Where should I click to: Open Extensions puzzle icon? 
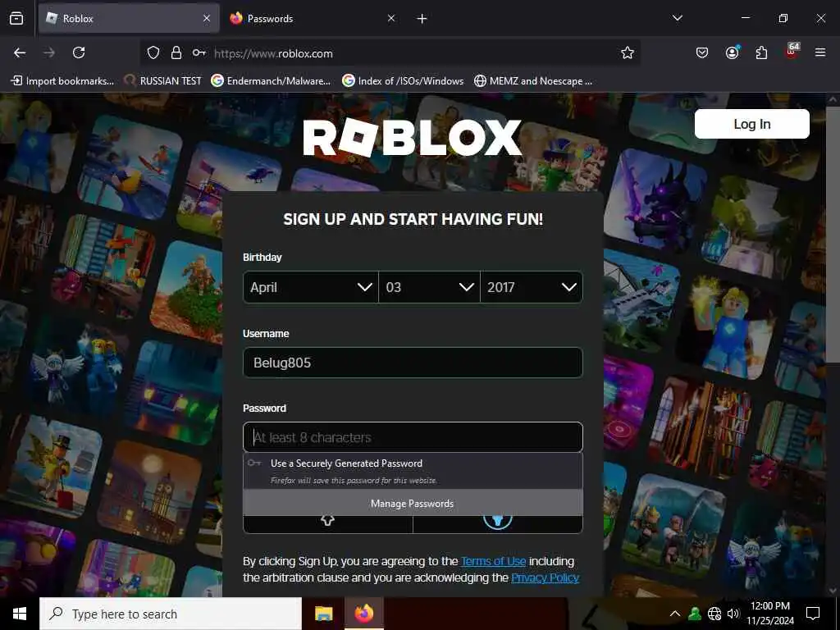tap(761, 52)
